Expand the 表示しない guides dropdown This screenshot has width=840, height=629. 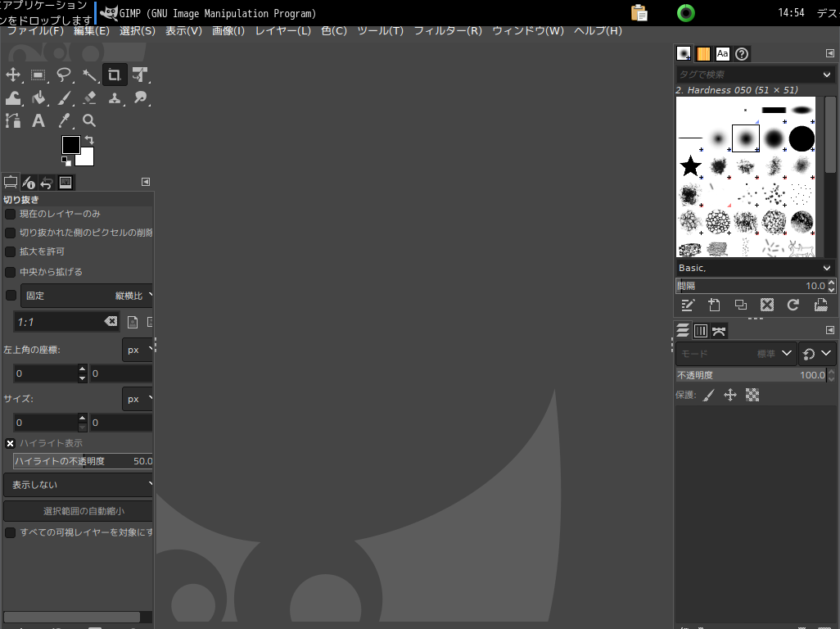pyautogui.click(x=79, y=485)
